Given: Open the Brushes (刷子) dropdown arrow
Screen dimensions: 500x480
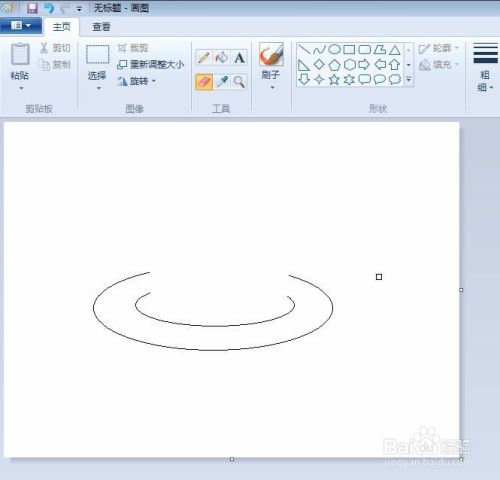Looking at the screenshot, I should click(273, 87).
